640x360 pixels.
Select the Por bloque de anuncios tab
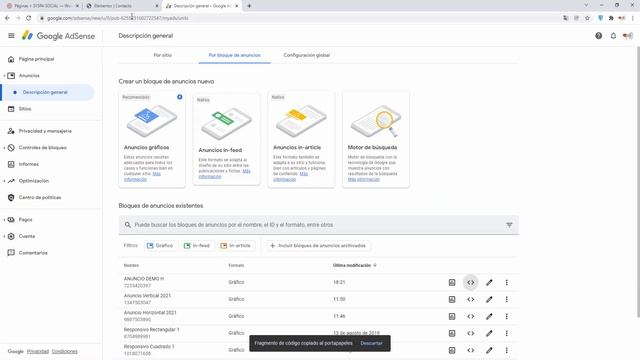coord(234,55)
